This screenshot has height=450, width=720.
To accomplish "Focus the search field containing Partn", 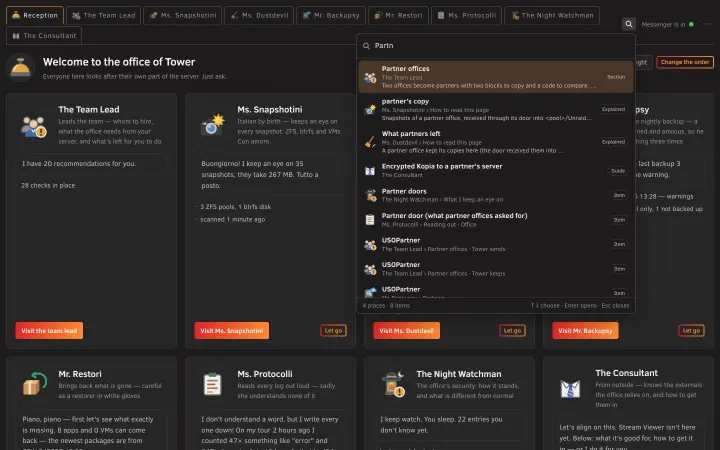I will (496, 46).
